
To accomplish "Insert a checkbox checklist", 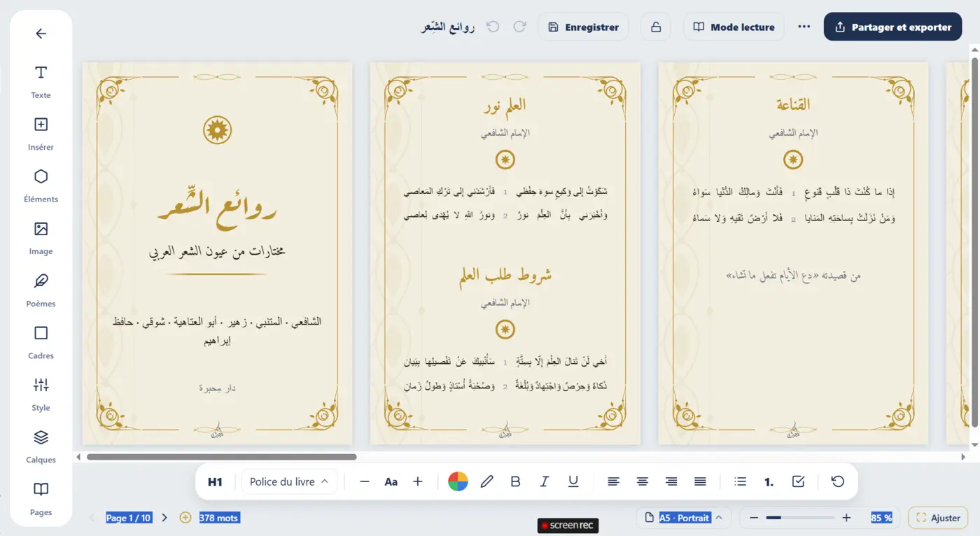I will (x=798, y=481).
